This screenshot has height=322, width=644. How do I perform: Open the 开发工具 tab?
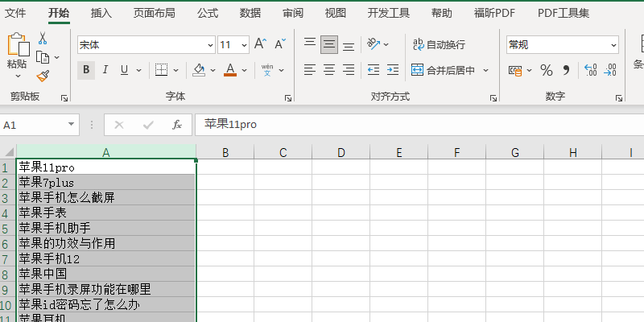point(389,13)
